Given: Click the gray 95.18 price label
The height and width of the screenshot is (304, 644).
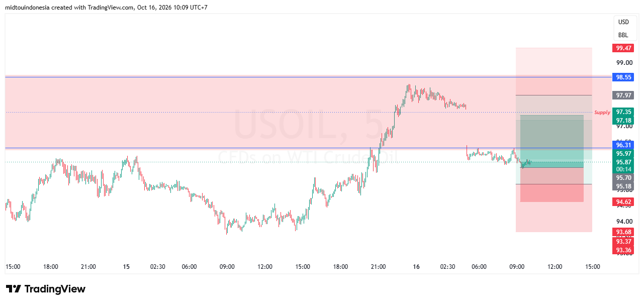Looking at the screenshot, I should 623,186.
